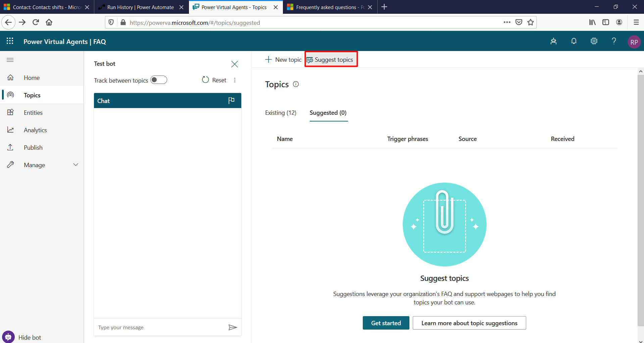Viewport: 644px width, 343px height.
Task: Click in the Type your message field
Action: point(161,327)
